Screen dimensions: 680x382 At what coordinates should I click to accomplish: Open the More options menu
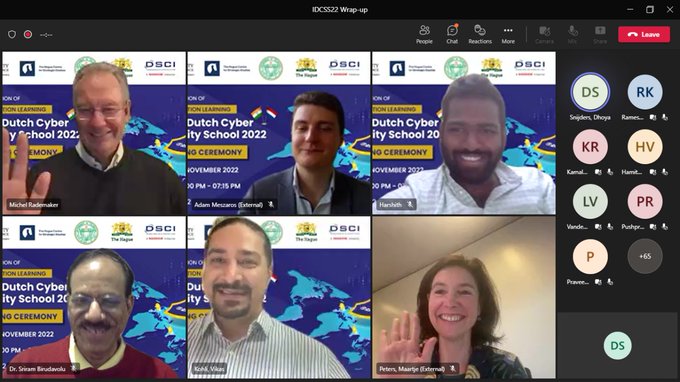tap(508, 34)
